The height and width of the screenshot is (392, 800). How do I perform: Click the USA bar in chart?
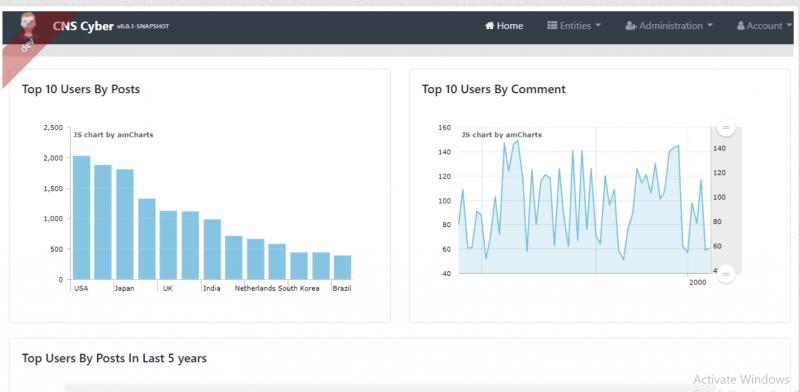[x=81, y=217]
